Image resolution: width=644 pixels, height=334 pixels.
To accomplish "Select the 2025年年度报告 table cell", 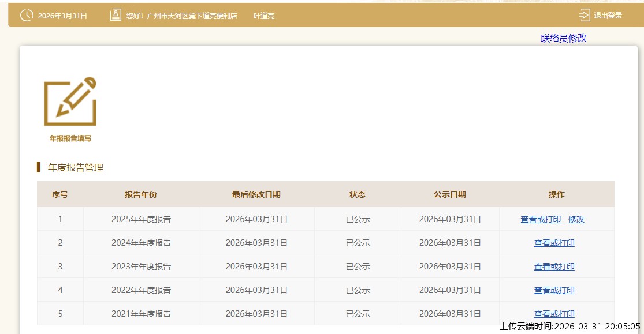I will pyautogui.click(x=141, y=219).
